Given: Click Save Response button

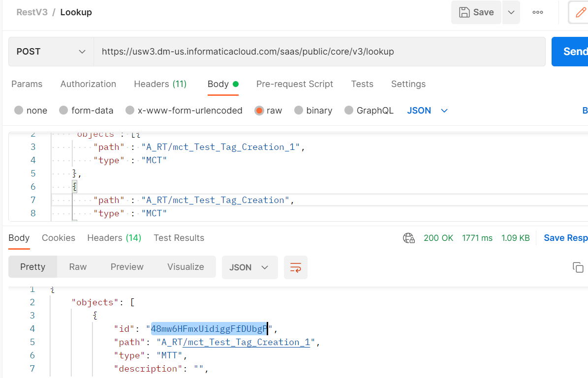Looking at the screenshot, I should [566, 238].
